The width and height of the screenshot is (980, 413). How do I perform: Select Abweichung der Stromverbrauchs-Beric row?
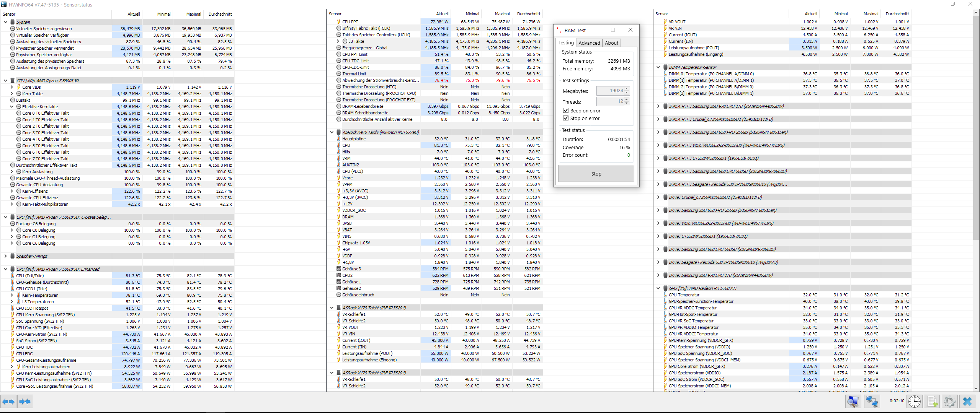[434, 80]
